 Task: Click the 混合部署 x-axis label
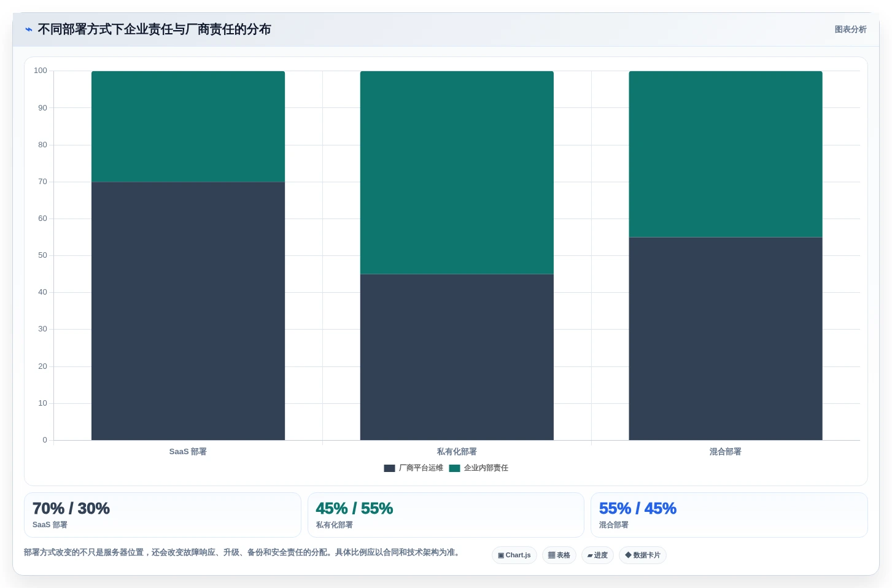click(726, 452)
